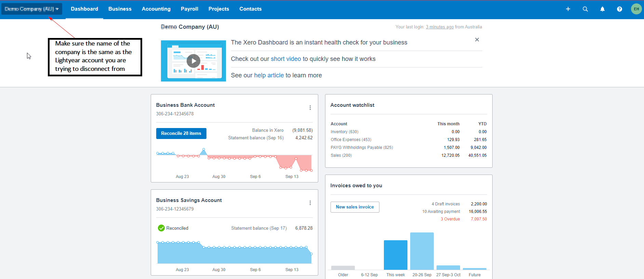Select the Older invoice bar
The width and height of the screenshot is (644, 279).
click(x=343, y=268)
